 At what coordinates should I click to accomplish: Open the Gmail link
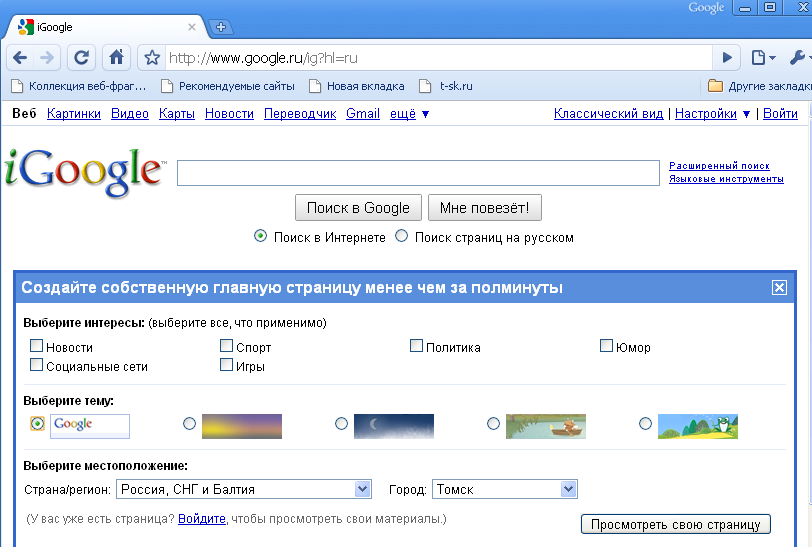click(x=363, y=113)
